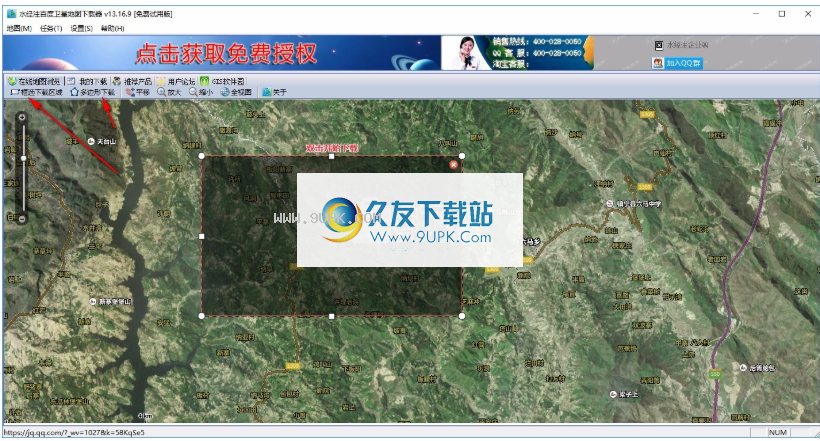The height and width of the screenshot is (441, 820).
Task: Click the customer service hotline banner image
Action: [517, 52]
